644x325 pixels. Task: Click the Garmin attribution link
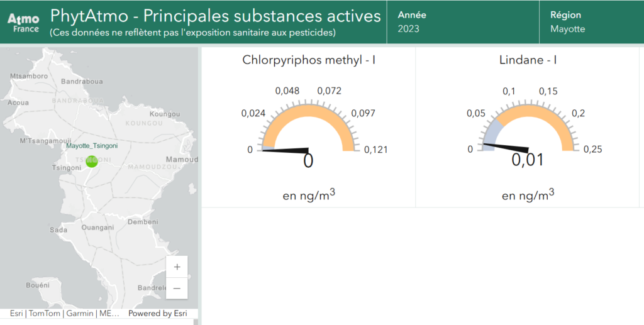[80, 314]
